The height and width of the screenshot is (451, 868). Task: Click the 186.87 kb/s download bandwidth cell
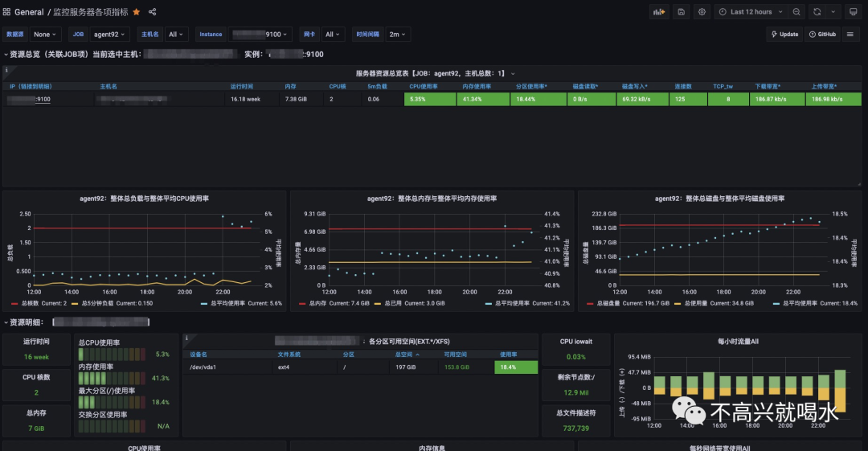776,99
